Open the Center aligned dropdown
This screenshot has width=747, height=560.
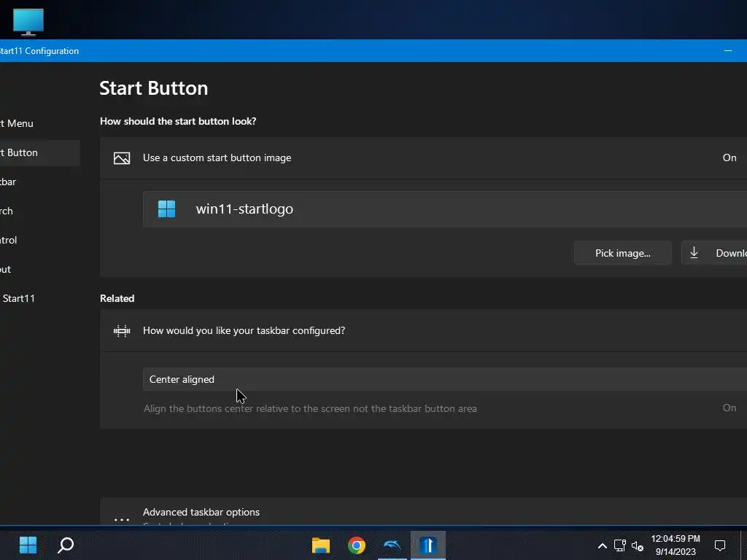(x=445, y=379)
